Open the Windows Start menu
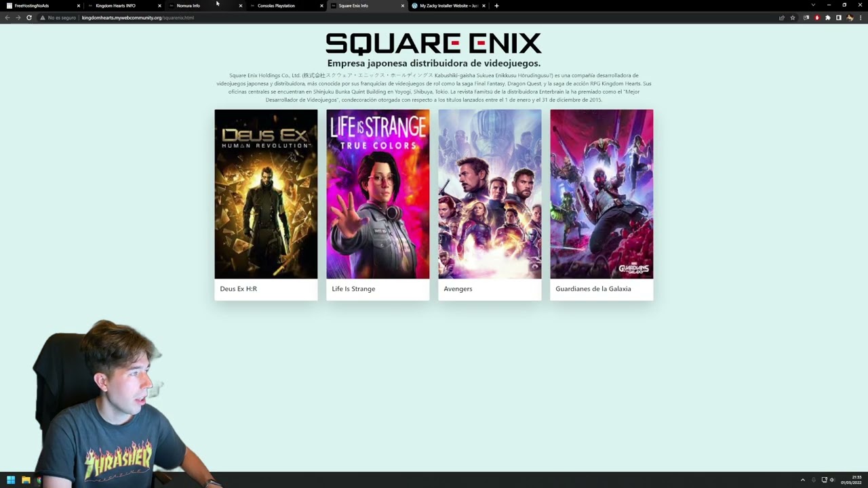 coord(11,480)
